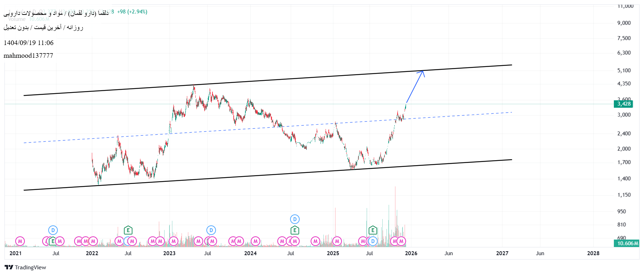The image size is (644, 275).
Task: Open the topmost D marker in mid-2024
Action: (x=295, y=219)
